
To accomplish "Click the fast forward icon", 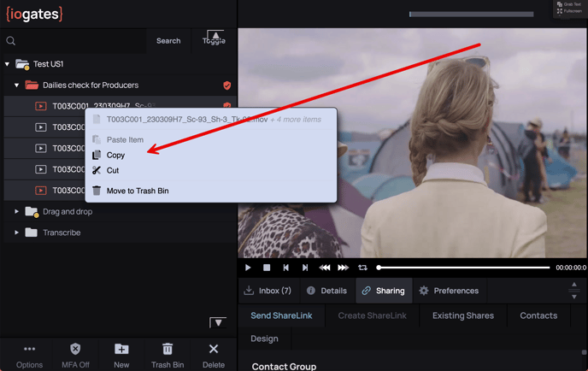I will pos(343,268).
